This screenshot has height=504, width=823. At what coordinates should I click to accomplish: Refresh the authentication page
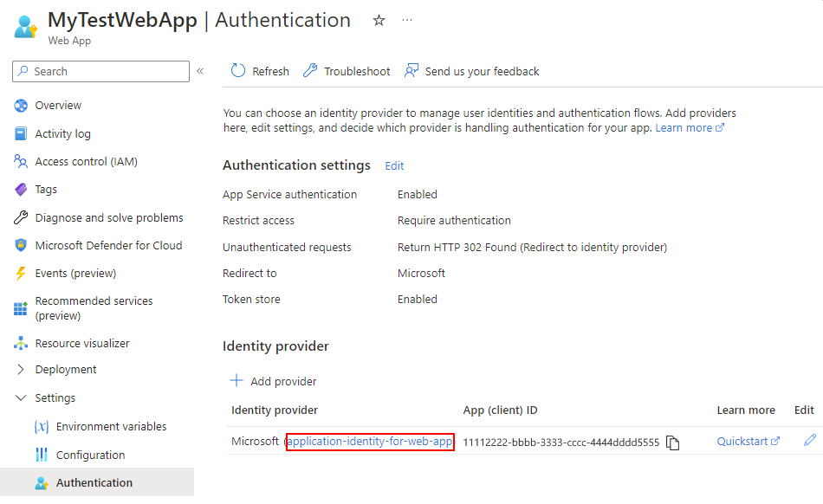[x=259, y=71]
